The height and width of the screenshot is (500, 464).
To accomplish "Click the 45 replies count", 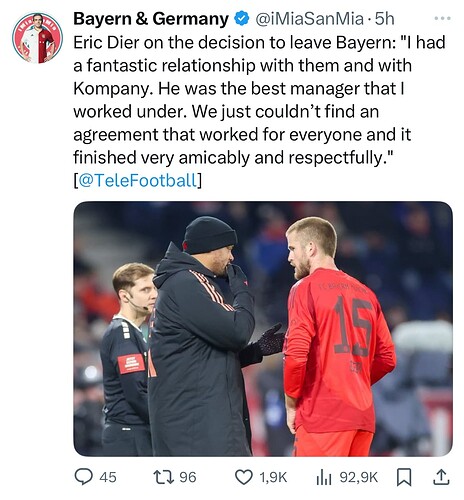I will pyautogui.click(x=108, y=477).
